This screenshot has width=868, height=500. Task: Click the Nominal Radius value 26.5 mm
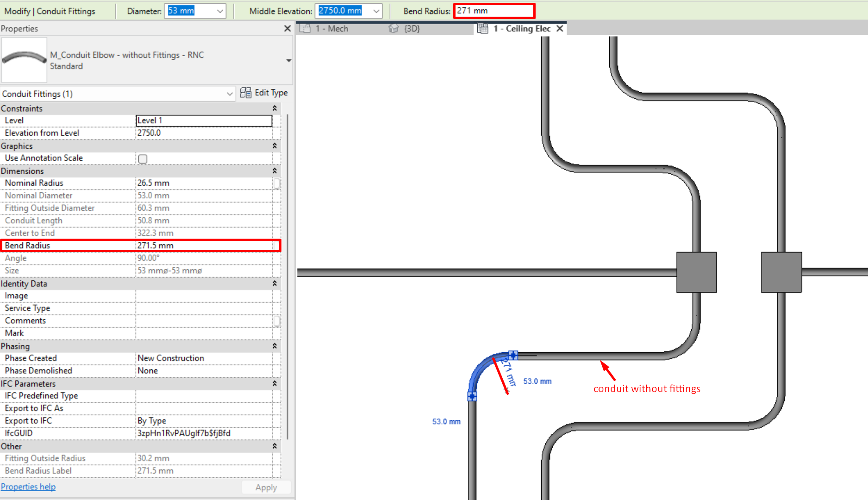[x=204, y=183]
